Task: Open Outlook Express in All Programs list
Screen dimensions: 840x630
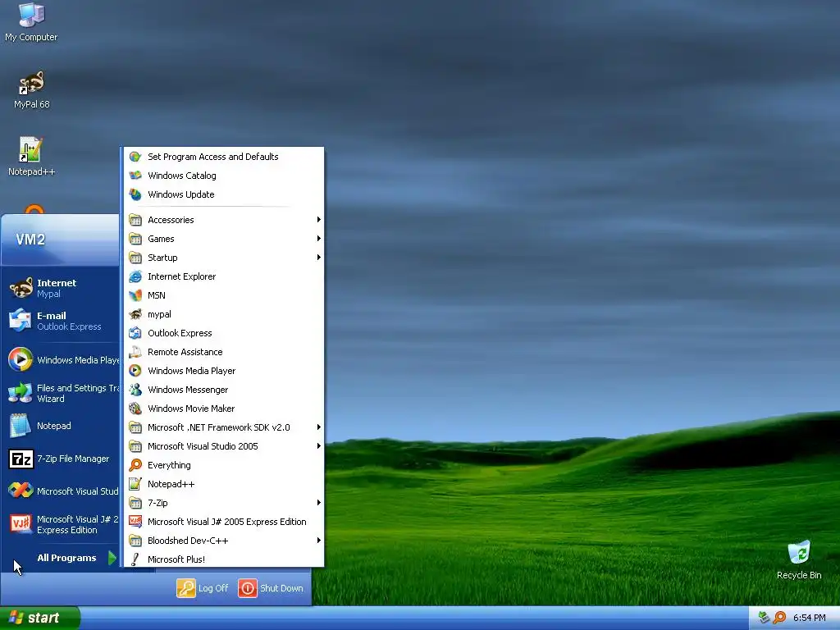Action: [224, 333]
